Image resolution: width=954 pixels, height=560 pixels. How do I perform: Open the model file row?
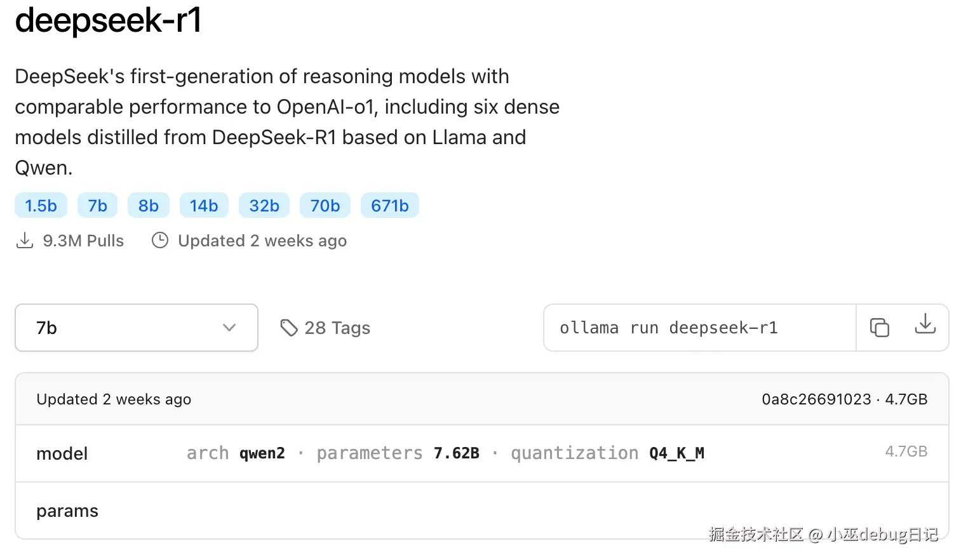coord(62,453)
